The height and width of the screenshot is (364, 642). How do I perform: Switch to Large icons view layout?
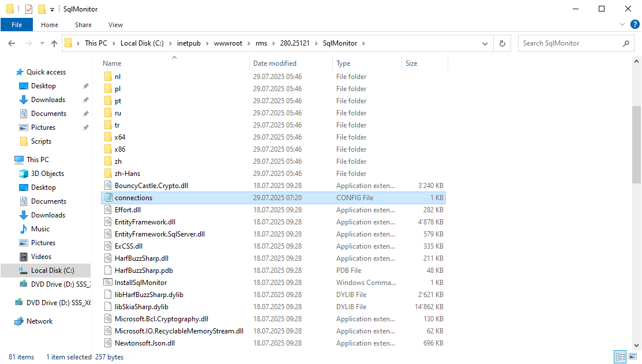tap(633, 357)
